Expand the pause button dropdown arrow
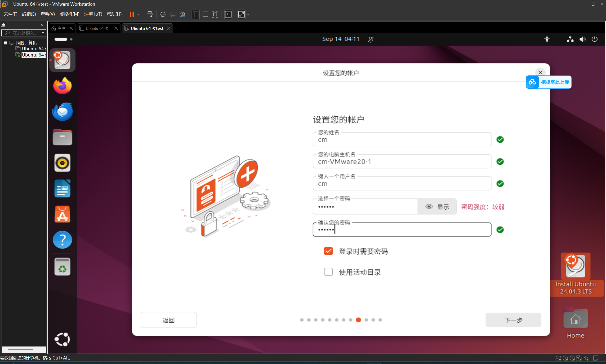Image resolution: width=606 pixels, height=364 pixels. (138, 14)
